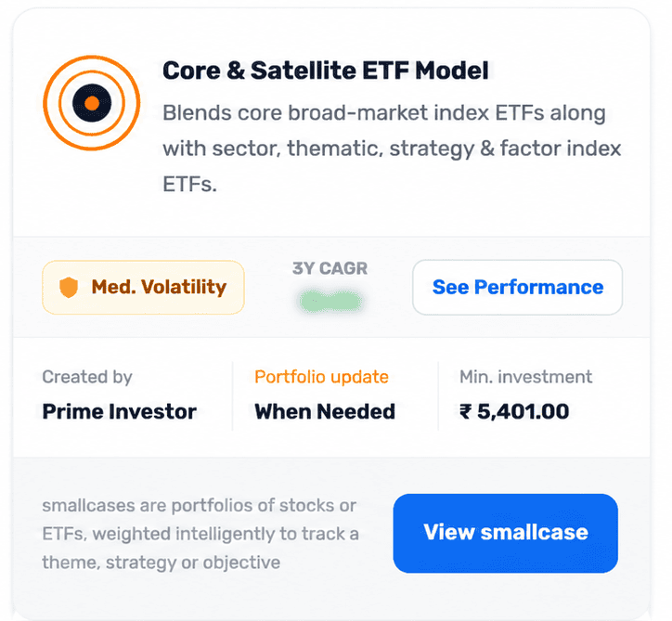672x621 pixels.
Task: Click the orange target smallcase logo
Action: [x=92, y=103]
